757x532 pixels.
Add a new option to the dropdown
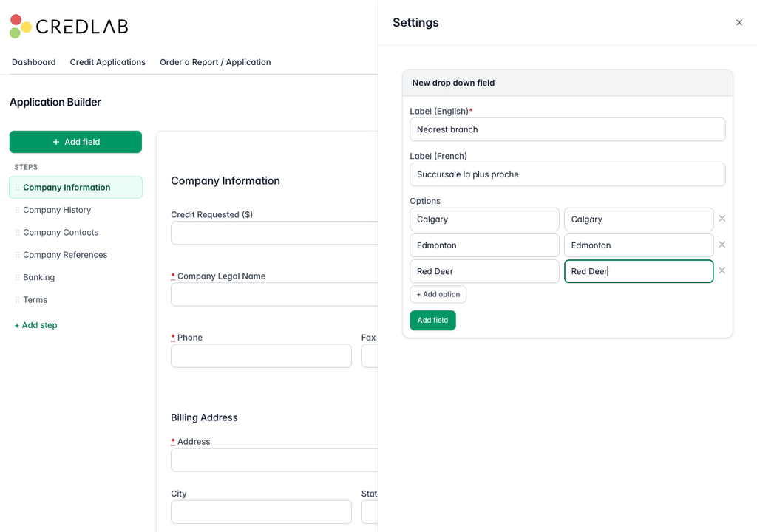click(438, 295)
